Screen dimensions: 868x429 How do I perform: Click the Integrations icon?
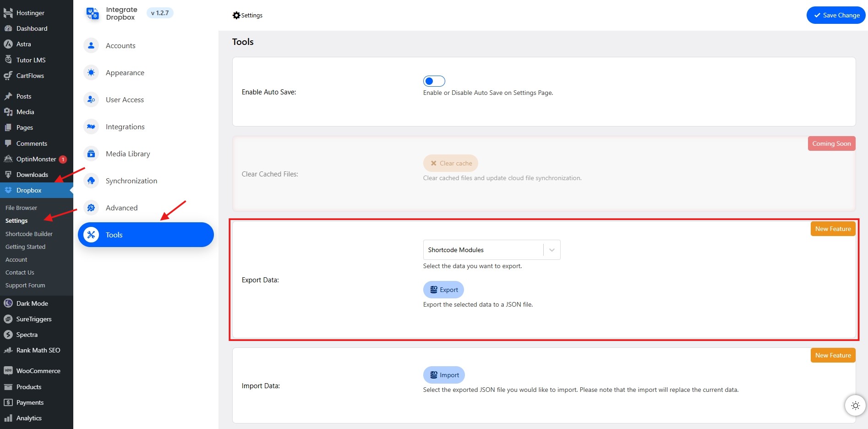91,126
